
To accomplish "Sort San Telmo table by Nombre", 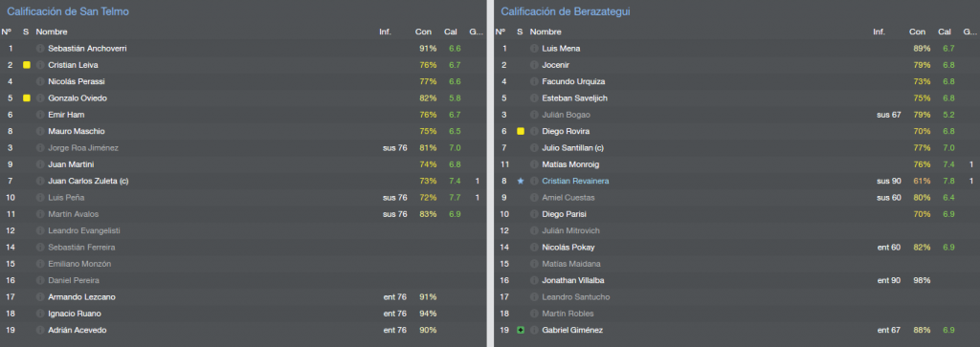I will tap(52, 32).
